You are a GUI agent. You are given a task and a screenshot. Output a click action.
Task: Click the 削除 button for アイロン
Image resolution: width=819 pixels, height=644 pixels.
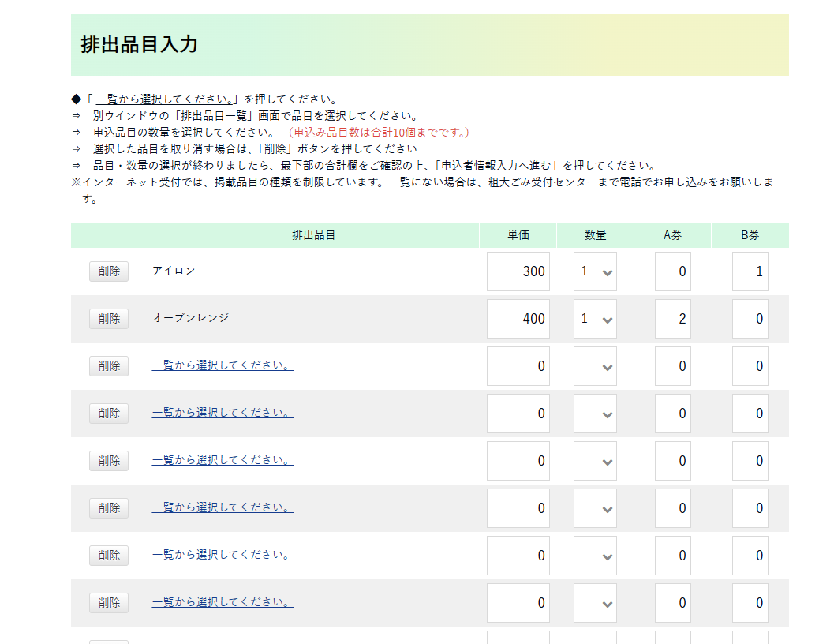[x=108, y=271]
